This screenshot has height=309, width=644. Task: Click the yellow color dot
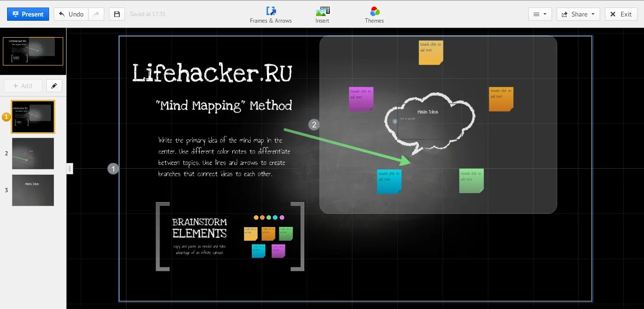pos(256,218)
